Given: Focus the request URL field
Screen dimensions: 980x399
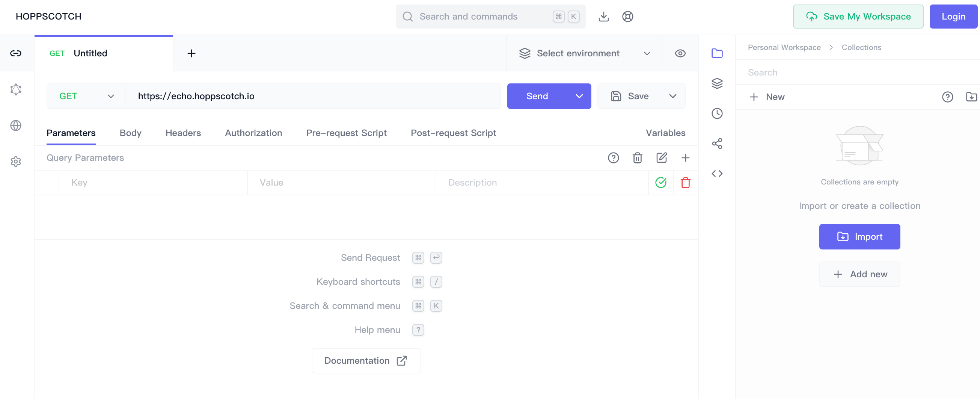Looking at the screenshot, I should click(313, 96).
